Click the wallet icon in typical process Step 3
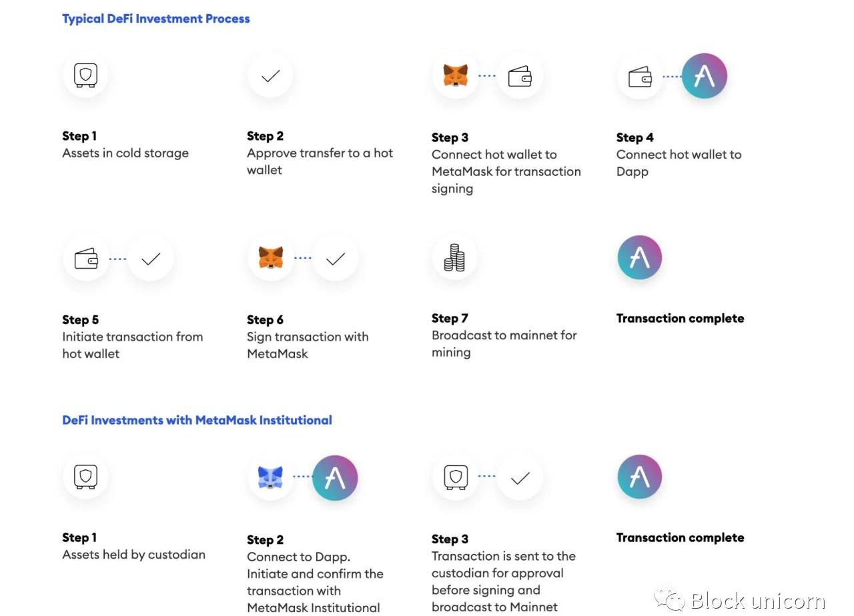 (x=520, y=77)
